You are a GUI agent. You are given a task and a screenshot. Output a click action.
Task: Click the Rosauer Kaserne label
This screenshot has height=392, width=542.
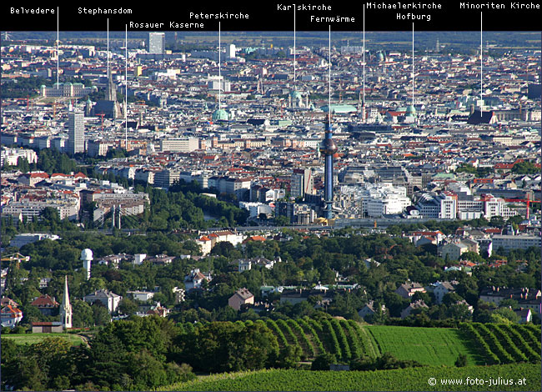tap(167, 25)
